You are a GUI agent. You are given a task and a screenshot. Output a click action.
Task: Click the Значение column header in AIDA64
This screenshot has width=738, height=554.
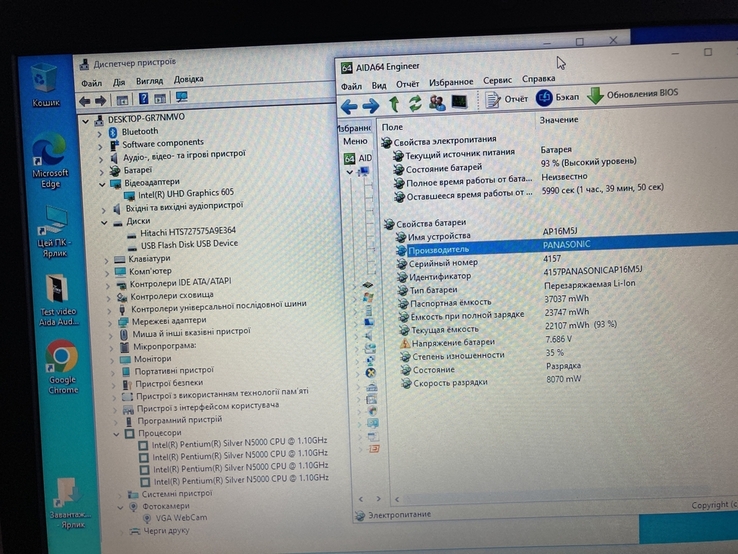tap(559, 120)
